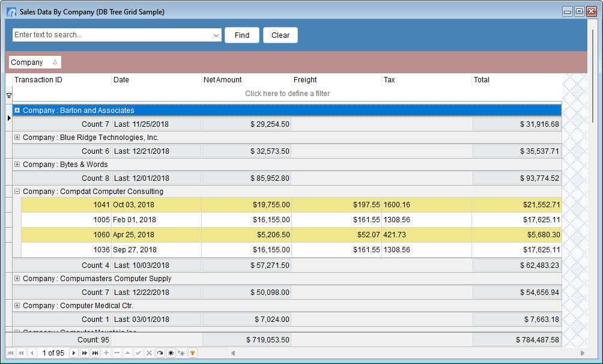
Task: Select transaction 1060 ID cell
Action: (x=66, y=235)
